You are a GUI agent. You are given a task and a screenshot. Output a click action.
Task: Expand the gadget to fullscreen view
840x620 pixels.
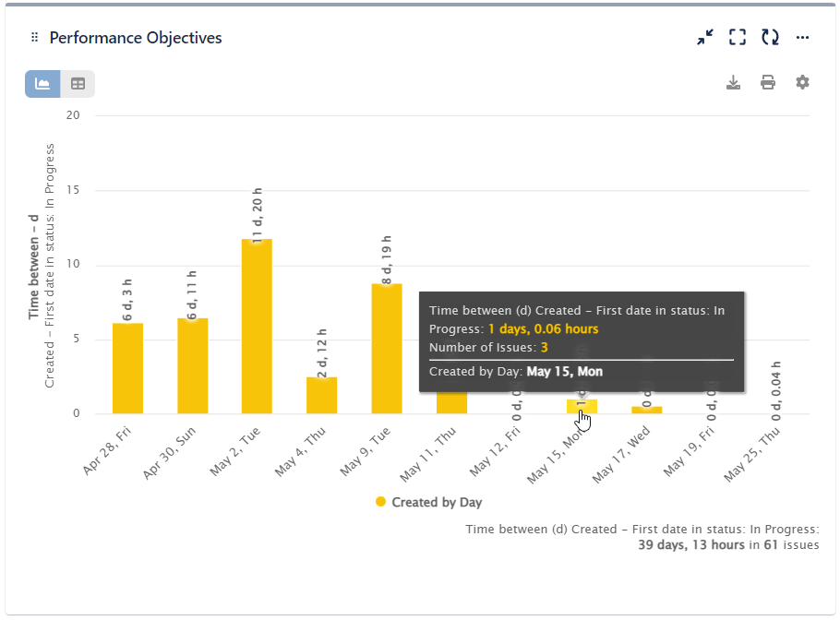(x=737, y=37)
